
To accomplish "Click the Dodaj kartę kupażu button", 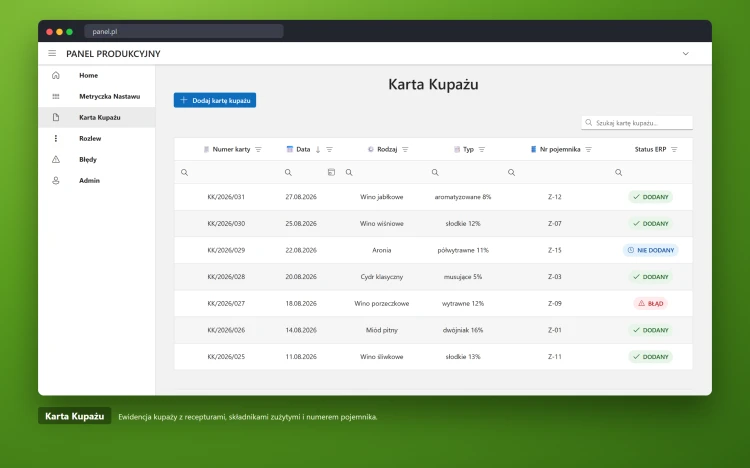I will (215, 100).
